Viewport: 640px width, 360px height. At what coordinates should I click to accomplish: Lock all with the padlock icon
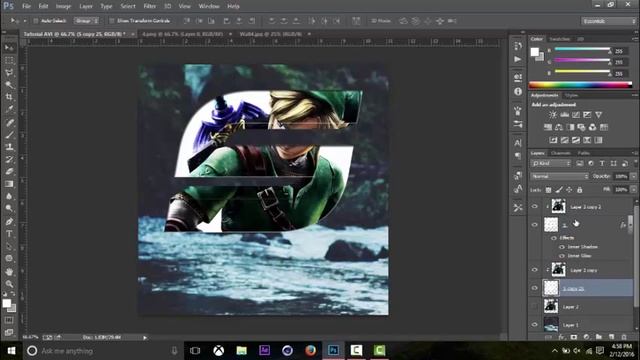pos(580,190)
